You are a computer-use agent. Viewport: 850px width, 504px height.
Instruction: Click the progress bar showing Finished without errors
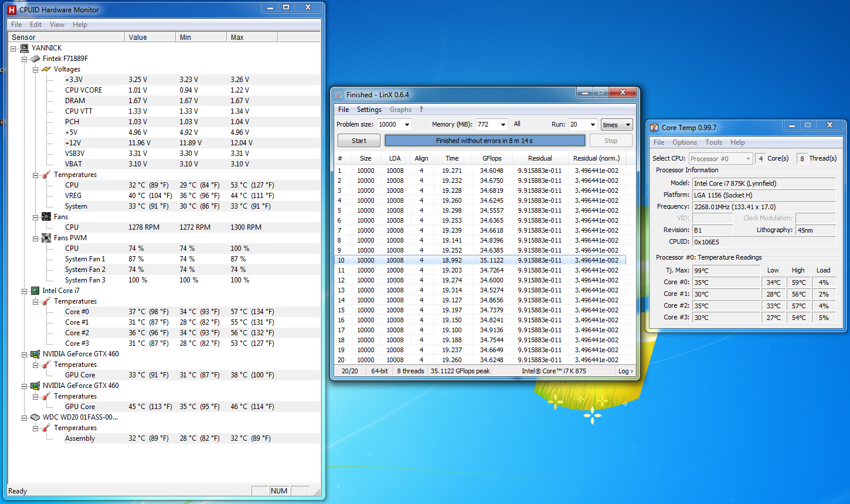point(485,140)
